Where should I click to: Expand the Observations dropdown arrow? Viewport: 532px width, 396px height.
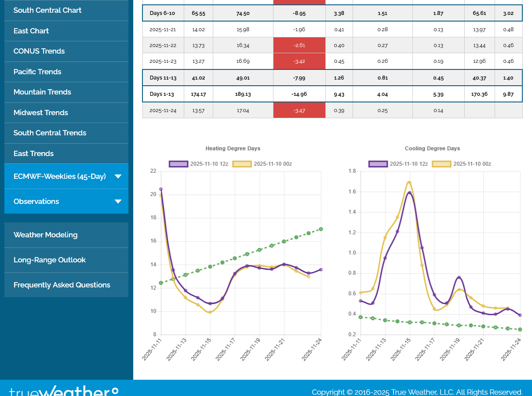[118, 201]
